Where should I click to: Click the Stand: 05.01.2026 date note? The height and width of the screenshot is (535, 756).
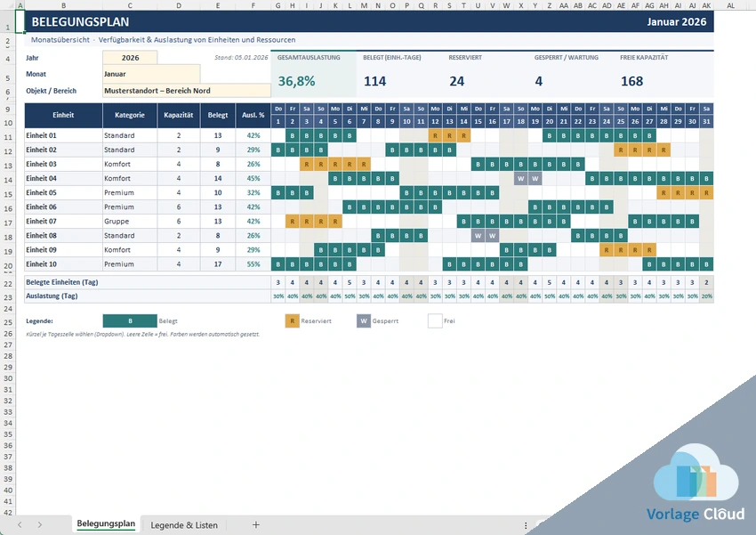[241, 57]
